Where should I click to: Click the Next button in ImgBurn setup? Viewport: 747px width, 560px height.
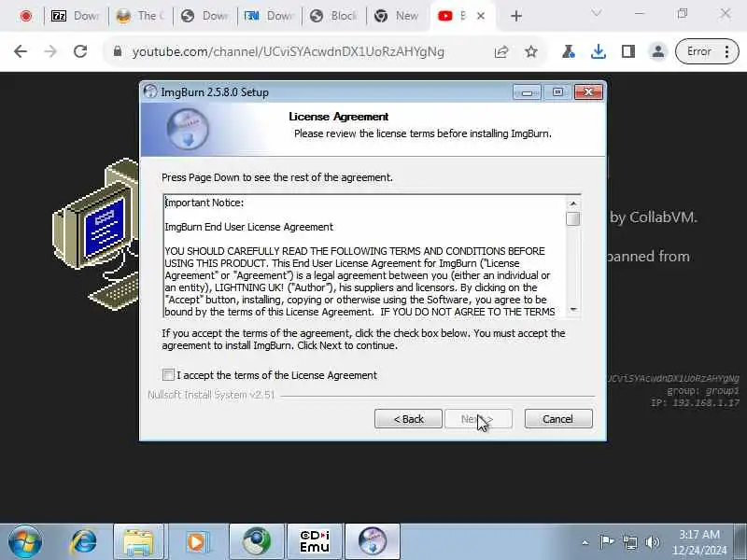point(478,418)
